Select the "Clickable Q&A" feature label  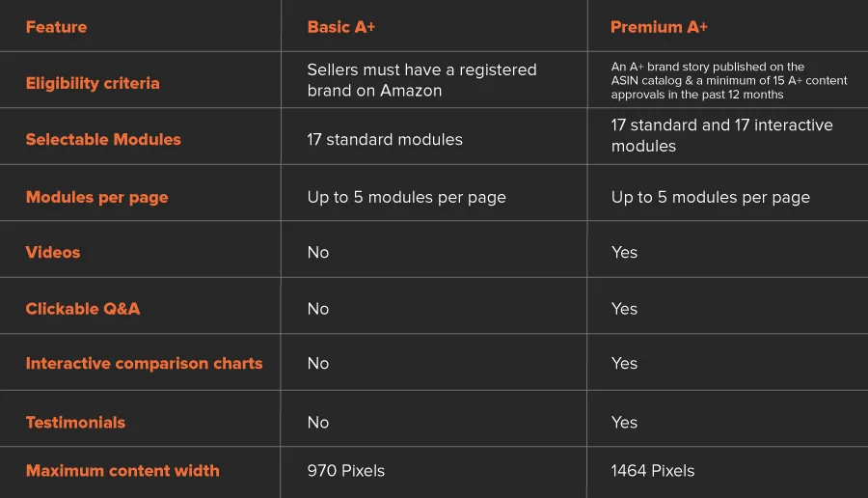pos(83,309)
